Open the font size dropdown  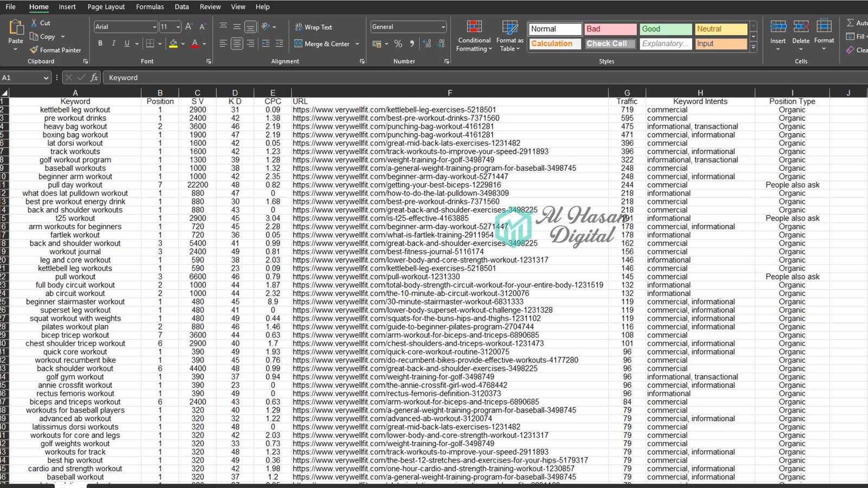click(x=178, y=27)
